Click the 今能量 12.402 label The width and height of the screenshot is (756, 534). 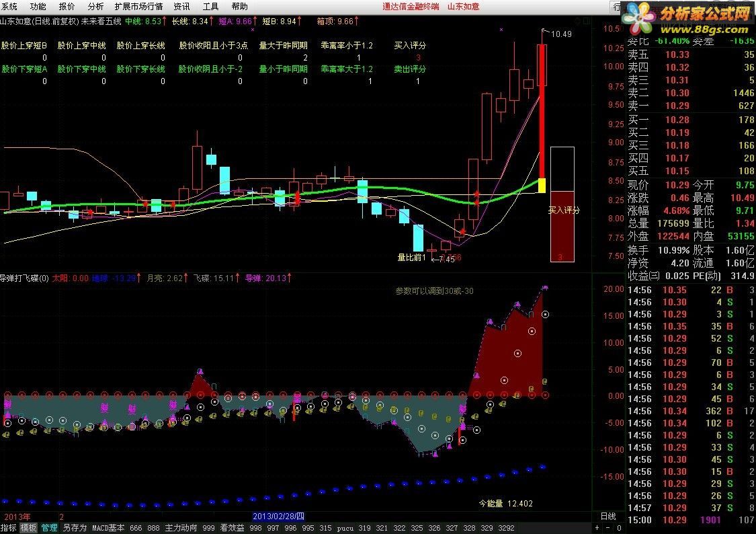[506, 504]
